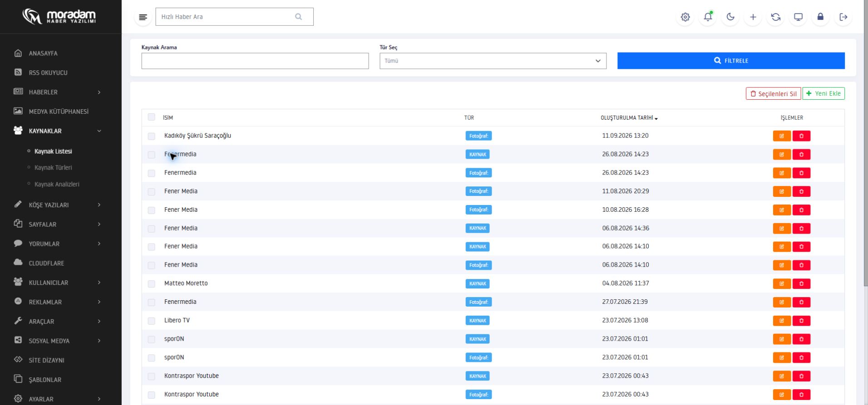Click the Tür column header
Image resolution: width=868 pixels, height=405 pixels.
(x=469, y=117)
